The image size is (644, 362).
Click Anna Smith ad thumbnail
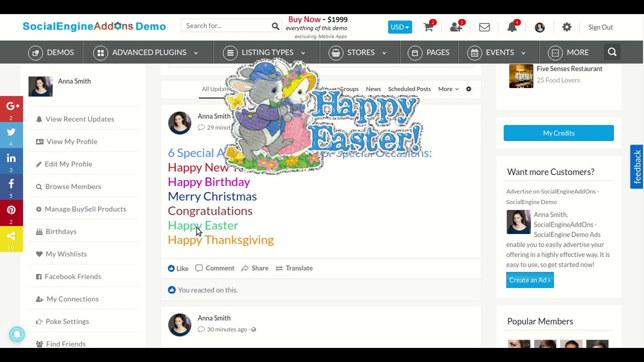click(x=518, y=222)
